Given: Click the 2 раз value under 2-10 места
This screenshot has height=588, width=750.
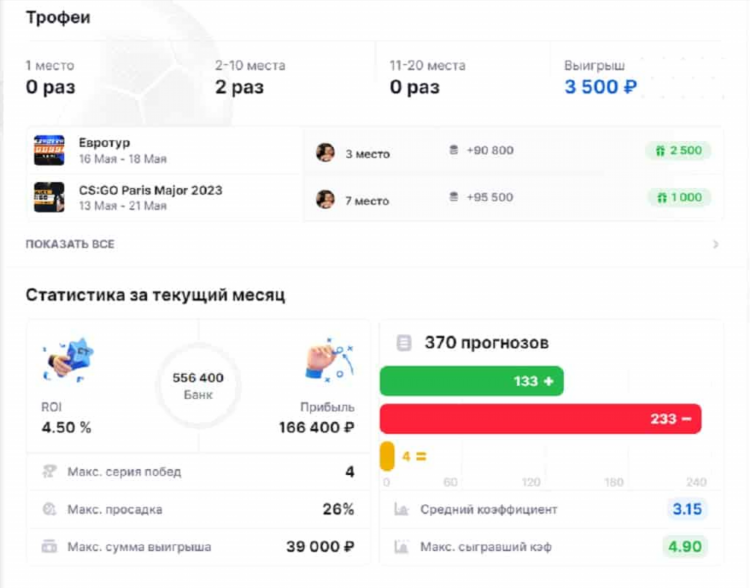Looking at the screenshot, I should click(x=239, y=87).
